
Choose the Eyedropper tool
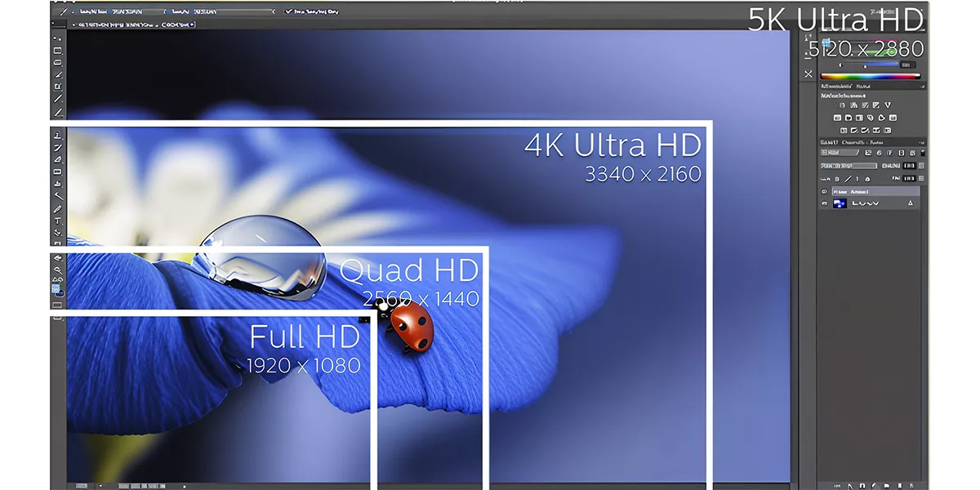pos(56,98)
